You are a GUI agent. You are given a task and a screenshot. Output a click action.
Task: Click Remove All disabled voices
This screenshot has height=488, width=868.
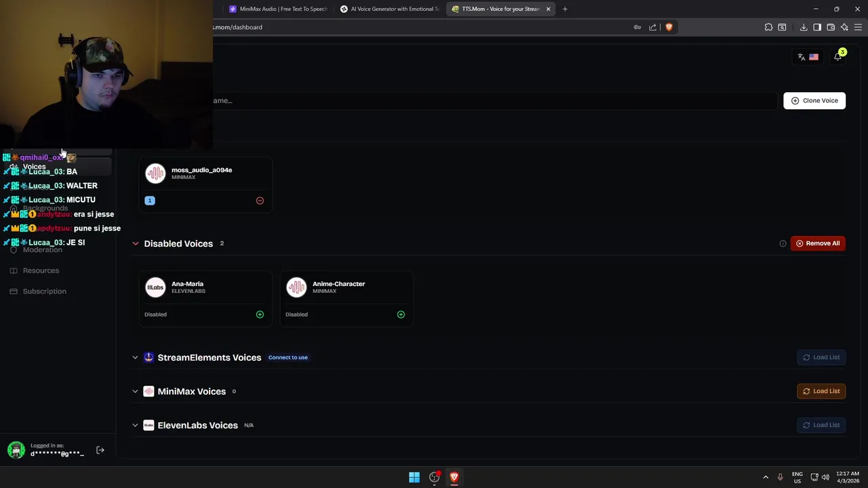click(818, 243)
